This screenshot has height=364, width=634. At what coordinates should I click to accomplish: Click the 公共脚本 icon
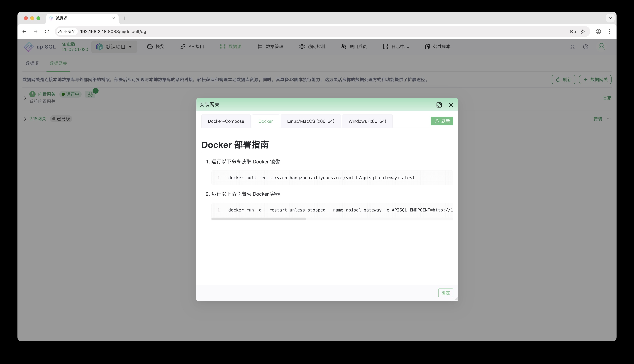(441, 46)
